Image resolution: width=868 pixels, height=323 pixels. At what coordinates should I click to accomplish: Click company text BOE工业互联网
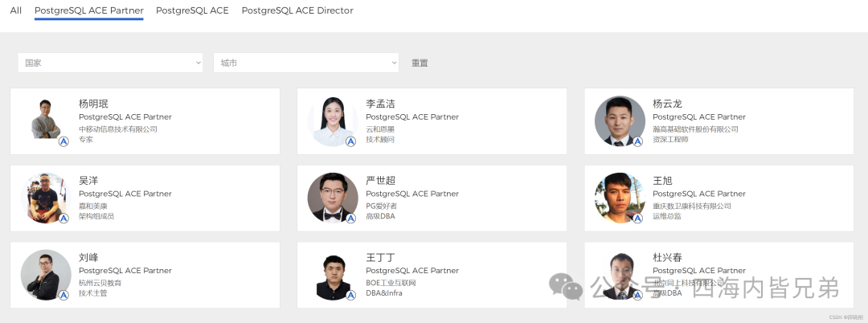coord(391,283)
